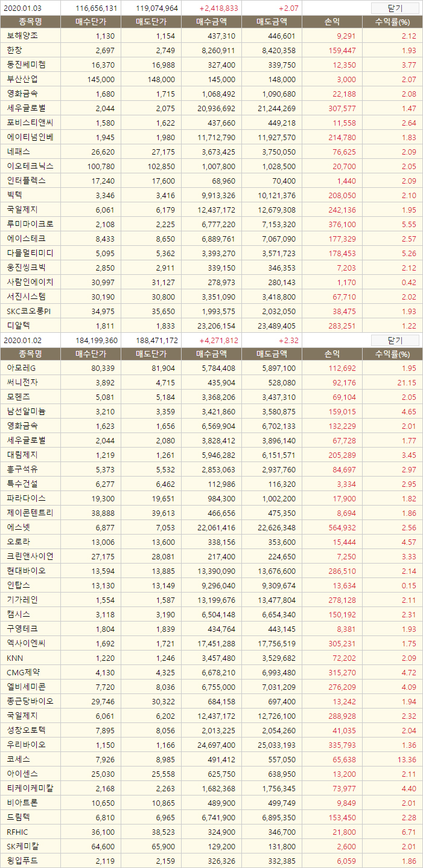423x868 pixels.
Task: Click the 동진쎄미켐 stock name
Action: pyautogui.click(x=25, y=65)
